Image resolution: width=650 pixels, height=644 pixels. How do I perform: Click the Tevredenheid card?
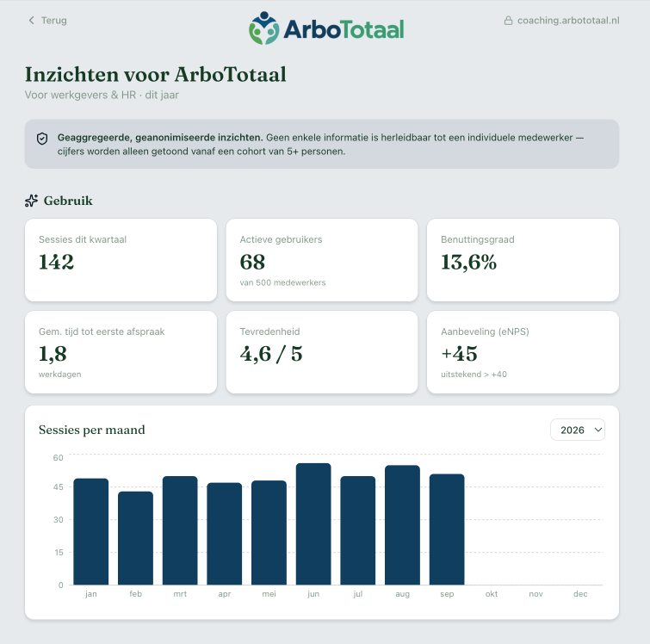pyautogui.click(x=322, y=352)
